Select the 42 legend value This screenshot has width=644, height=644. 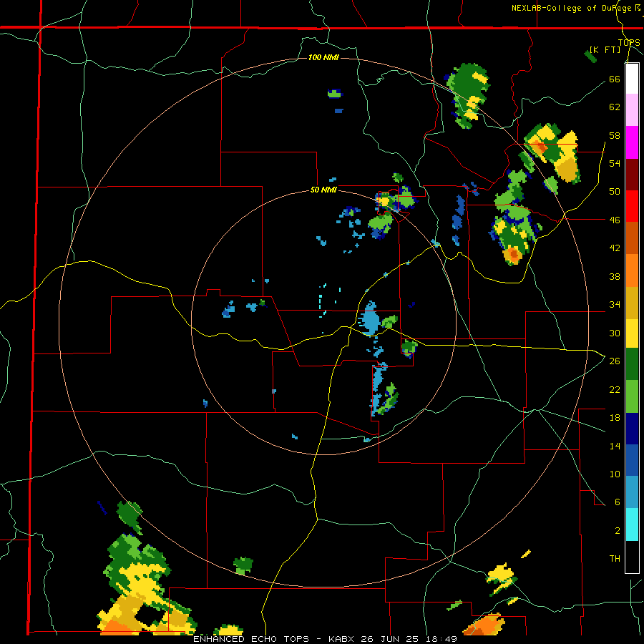[x=615, y=248]
